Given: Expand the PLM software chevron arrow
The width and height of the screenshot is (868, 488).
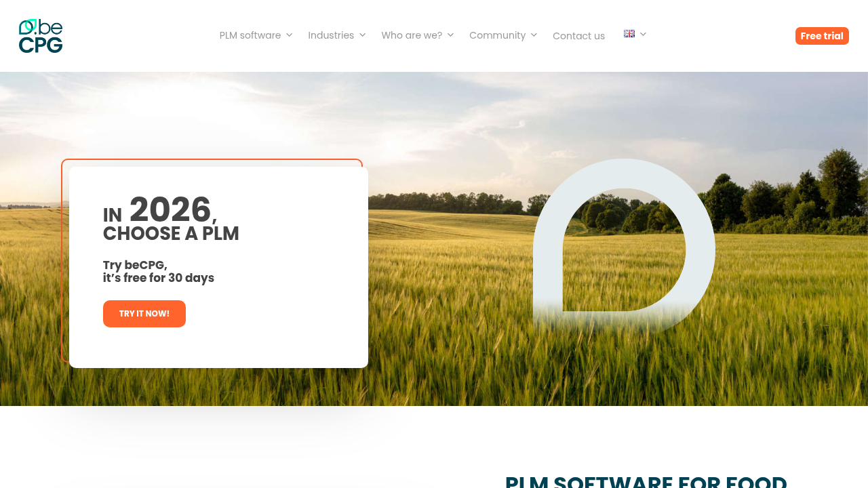Looking at the screenshot, I should pos(289,35).
